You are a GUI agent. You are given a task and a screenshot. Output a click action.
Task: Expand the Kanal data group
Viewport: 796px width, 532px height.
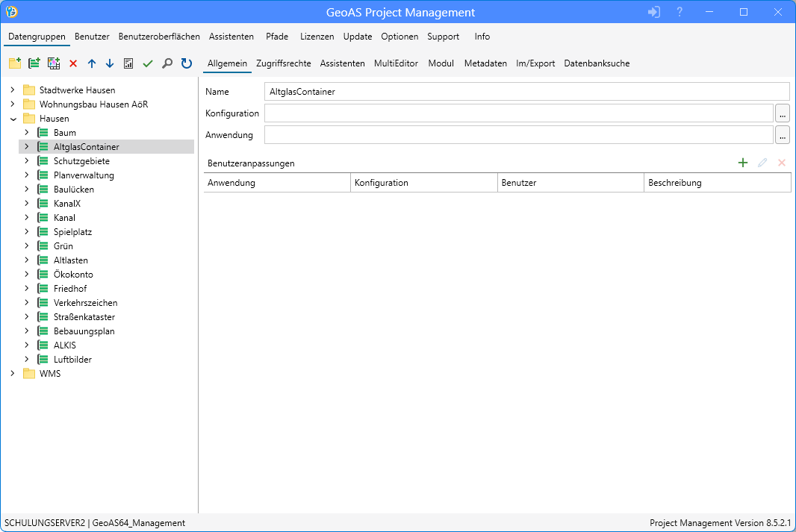pos(27,218)
